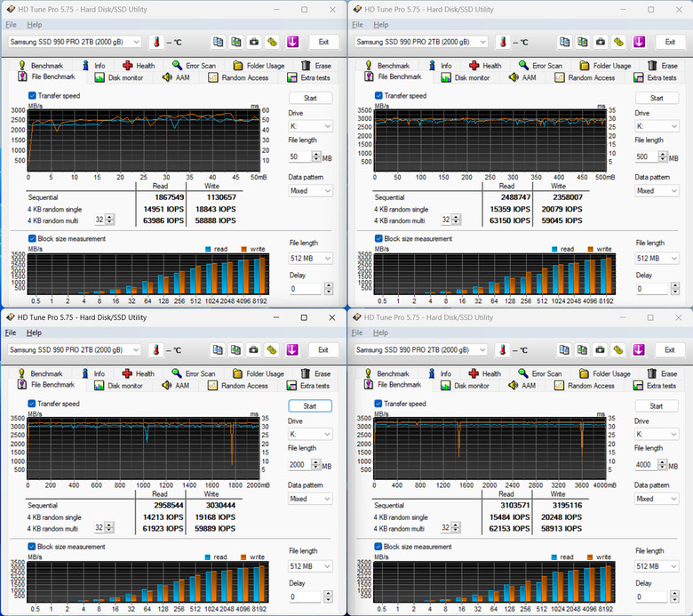Open Random Access tab in 2000 MB window
This screenshot has width=693, height=616.
[x=238, y=386]
